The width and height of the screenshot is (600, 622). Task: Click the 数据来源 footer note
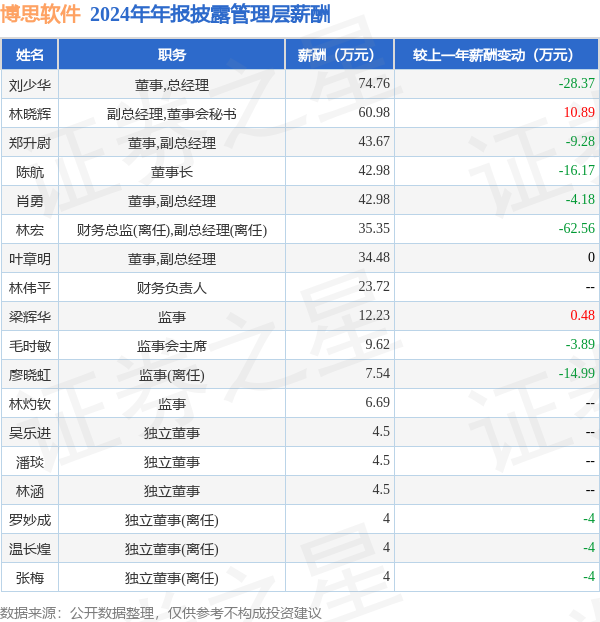(161, 613)
